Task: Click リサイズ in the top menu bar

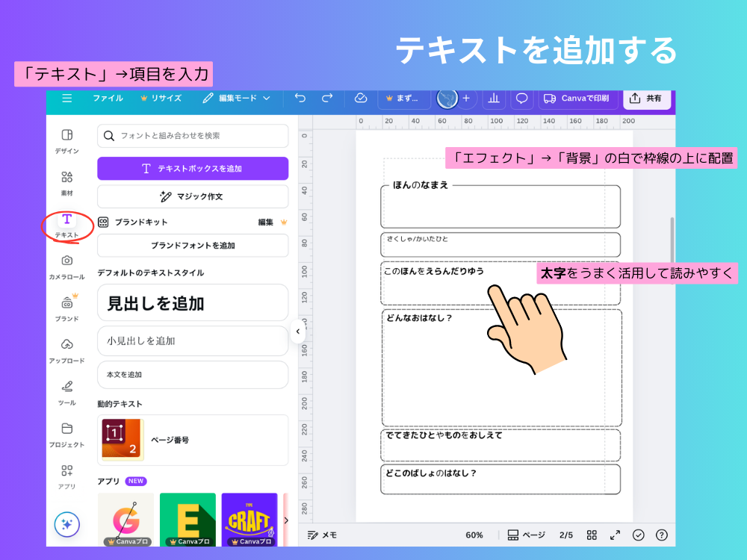Action: tap(166, 98)
